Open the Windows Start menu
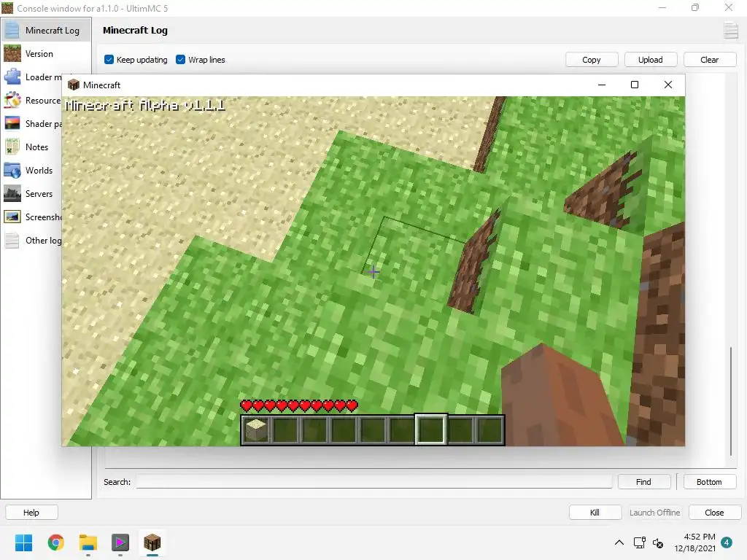The height and width of the screenshot is (560, 747). tap(24, 542)
